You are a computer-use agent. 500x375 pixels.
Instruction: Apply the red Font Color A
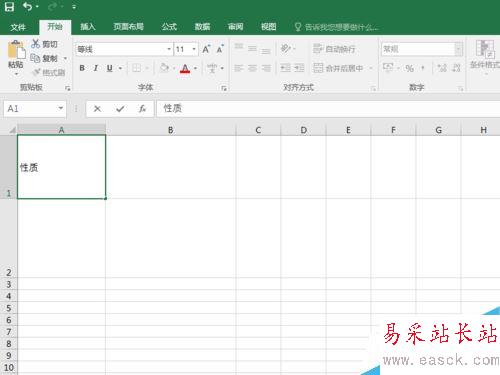[x=185, y=68]
